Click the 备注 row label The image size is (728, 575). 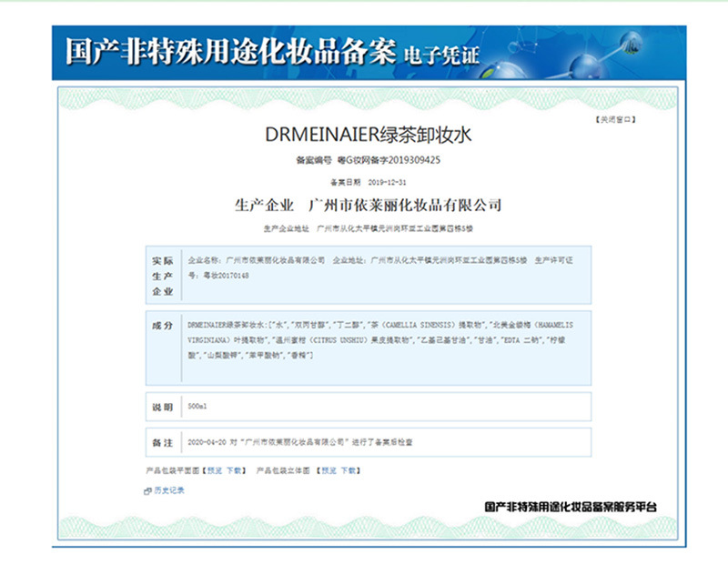coord(163,443)
